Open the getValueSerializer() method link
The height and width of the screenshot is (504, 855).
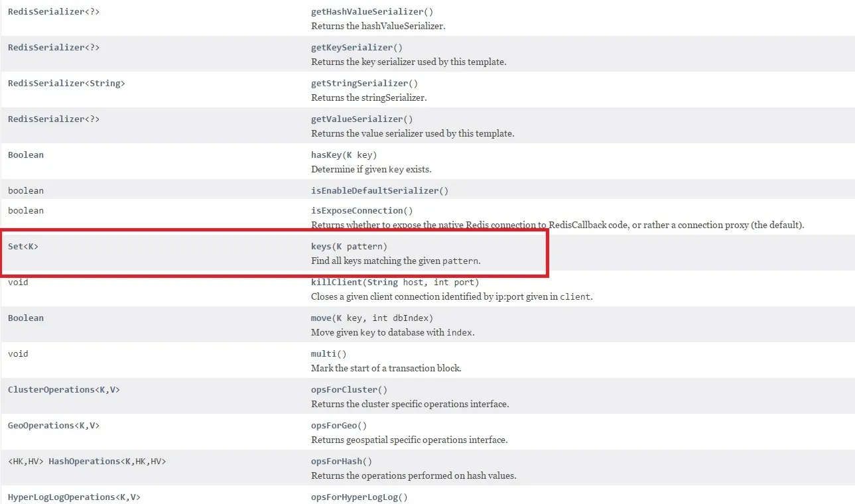point(362,119)
